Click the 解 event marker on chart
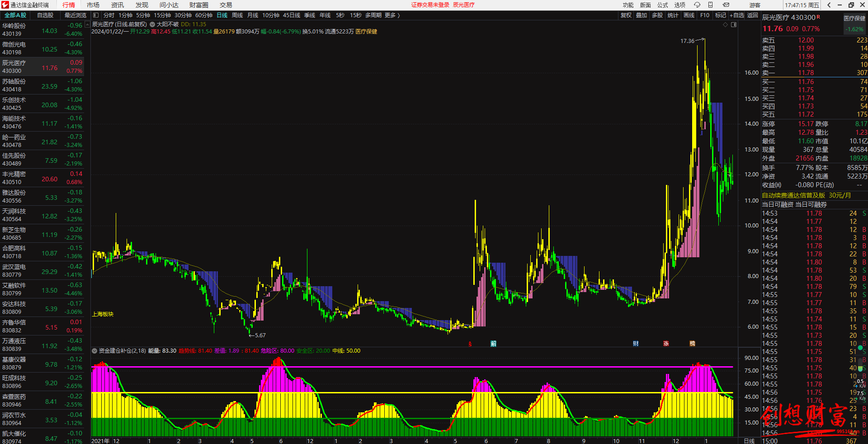868x444 pixels. 493,344
